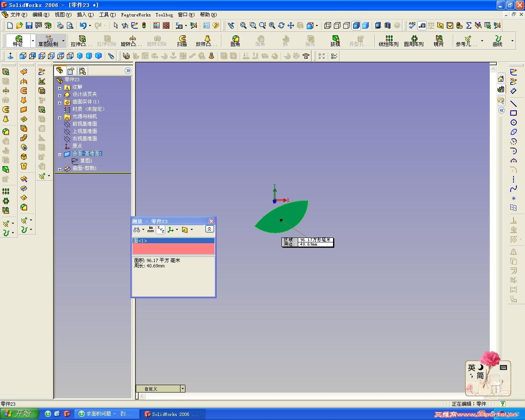This screenshot has width=525, height=420.
Task: Click the Spell check ABC icon
Action: [x=412, y=25]
